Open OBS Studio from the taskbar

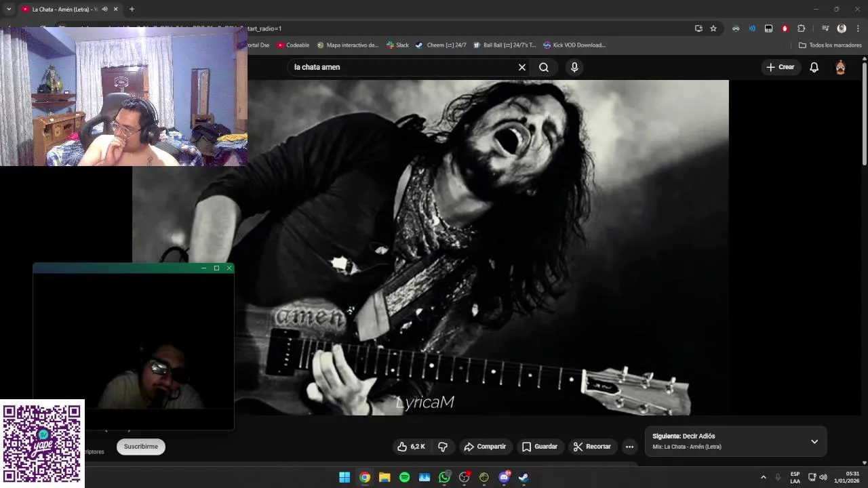click(464, 477)
